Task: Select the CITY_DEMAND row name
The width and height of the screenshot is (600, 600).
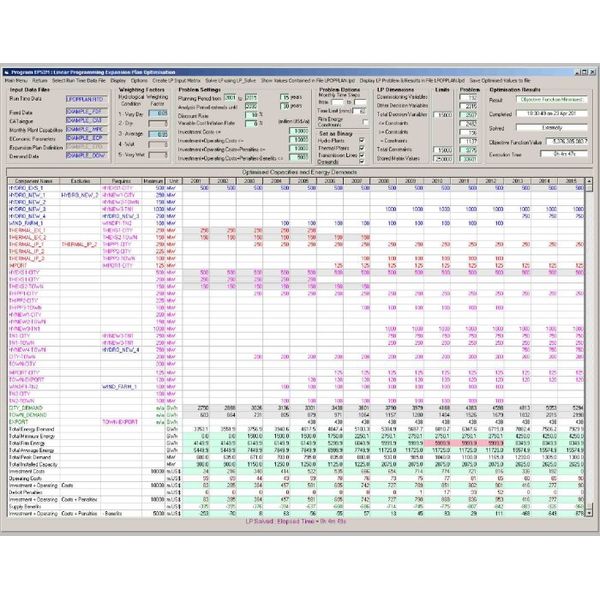Action: tap(26, 408)
